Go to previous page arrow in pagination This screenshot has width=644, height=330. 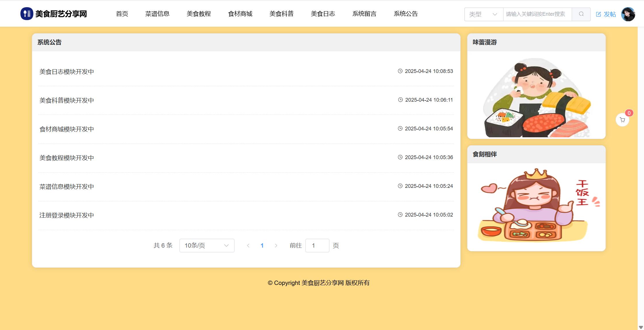[x=248, y=246]
